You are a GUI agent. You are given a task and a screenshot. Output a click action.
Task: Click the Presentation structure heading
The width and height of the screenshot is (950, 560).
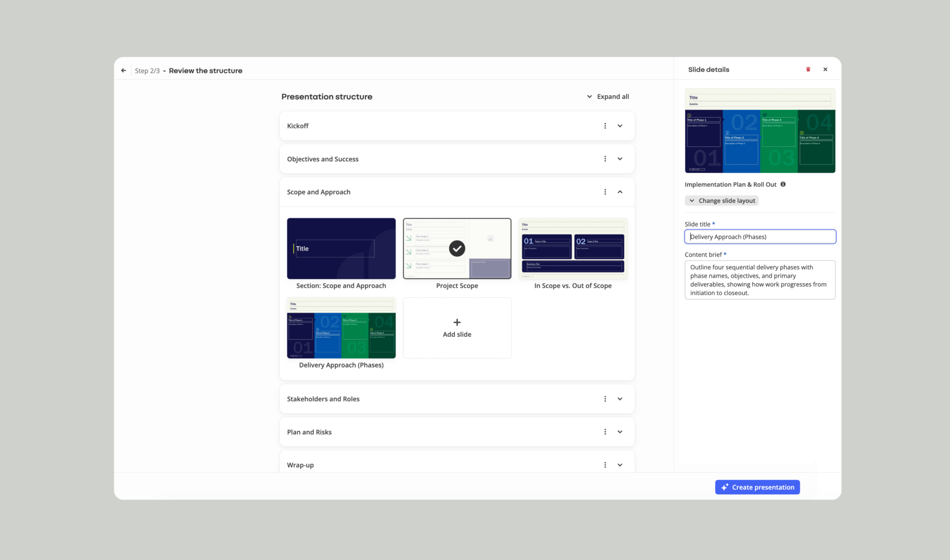[x=327, y=96]
